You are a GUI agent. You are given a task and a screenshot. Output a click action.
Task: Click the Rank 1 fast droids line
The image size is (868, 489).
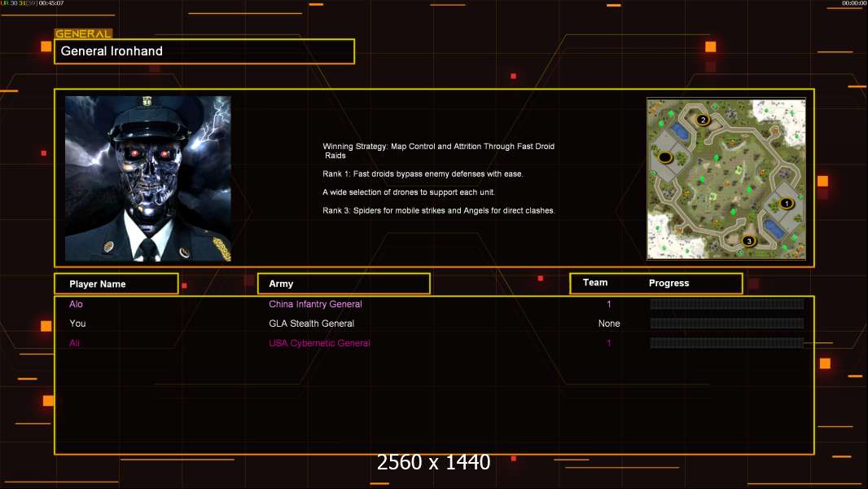point(423,174)
